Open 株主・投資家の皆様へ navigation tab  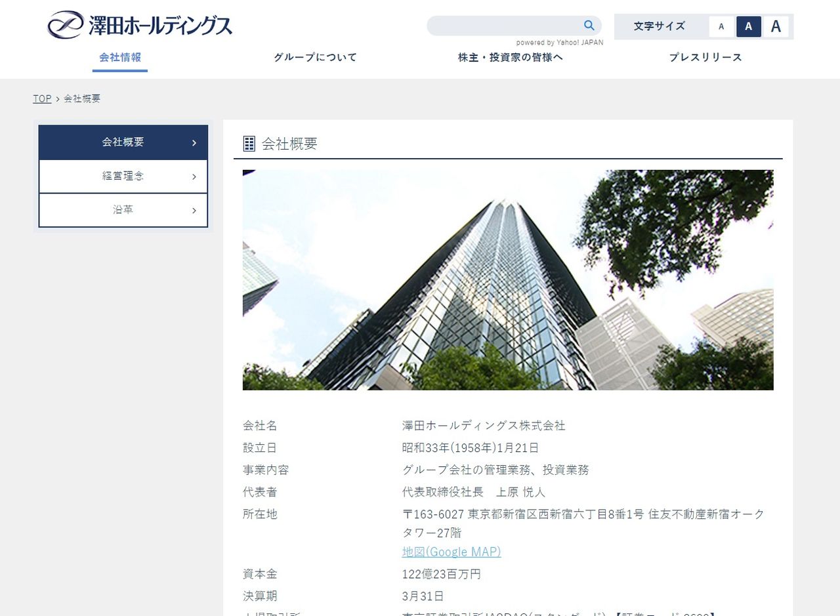click(511, 58)
